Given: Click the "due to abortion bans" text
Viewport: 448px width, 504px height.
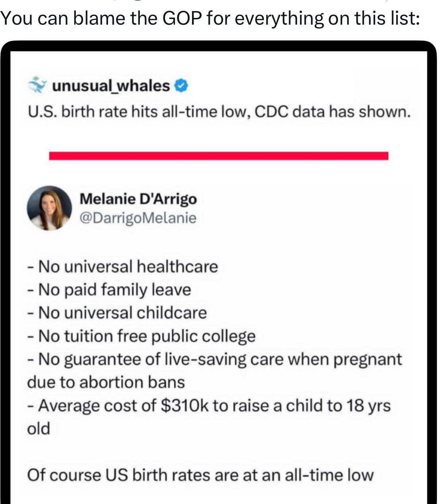Looking at the screenshot, I should tap(106, 382).
